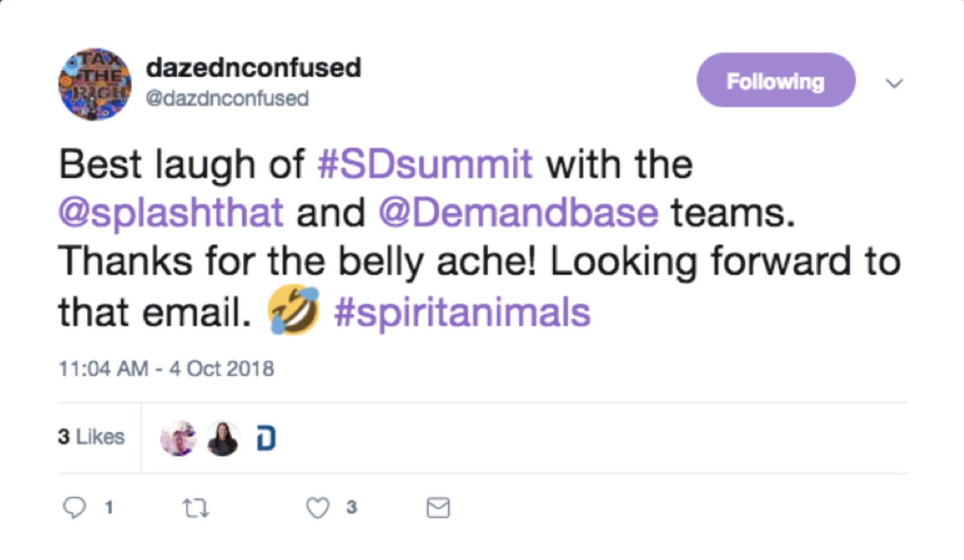
Task: Open the #SDsummit hashtag
Action: tap(424, 164)
